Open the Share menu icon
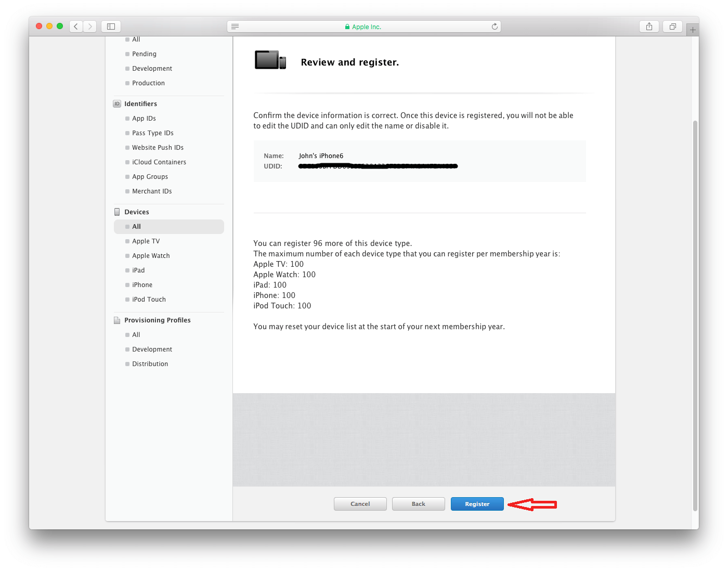 click(x=649, y=27)
